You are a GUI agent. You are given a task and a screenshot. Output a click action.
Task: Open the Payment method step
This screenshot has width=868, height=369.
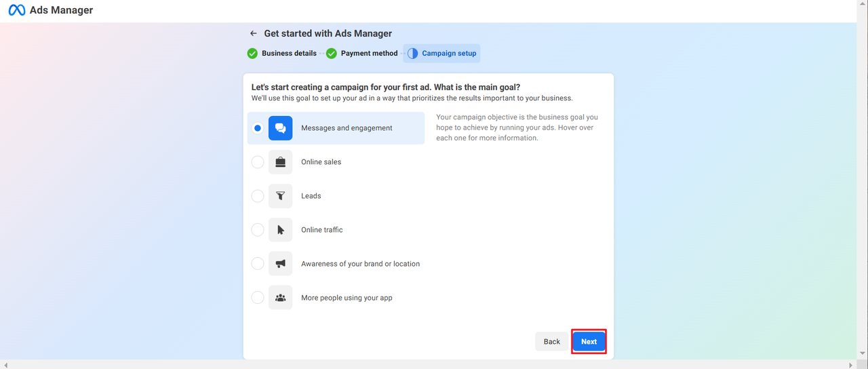(362, 54)
